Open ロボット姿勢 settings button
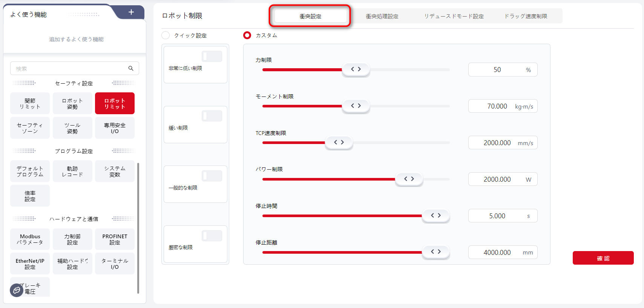 (72, 103)
